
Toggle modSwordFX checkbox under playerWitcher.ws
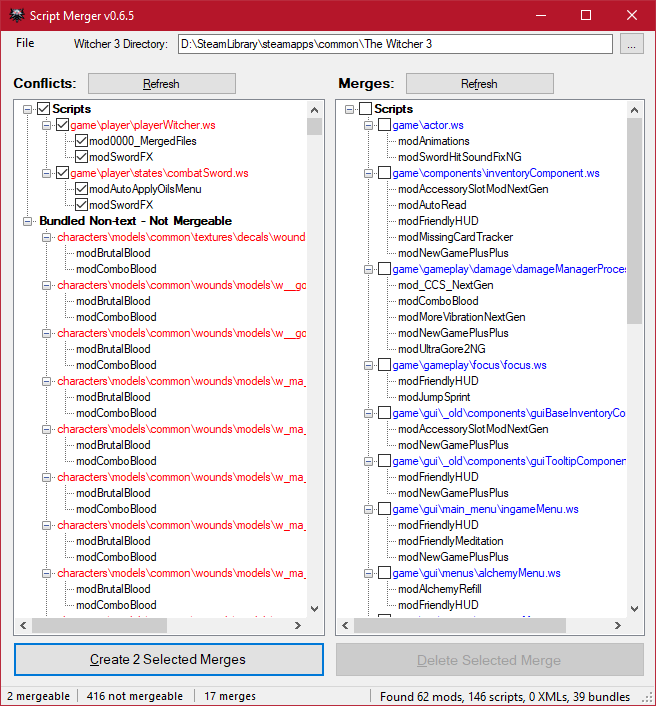click(x=81, y=157)
